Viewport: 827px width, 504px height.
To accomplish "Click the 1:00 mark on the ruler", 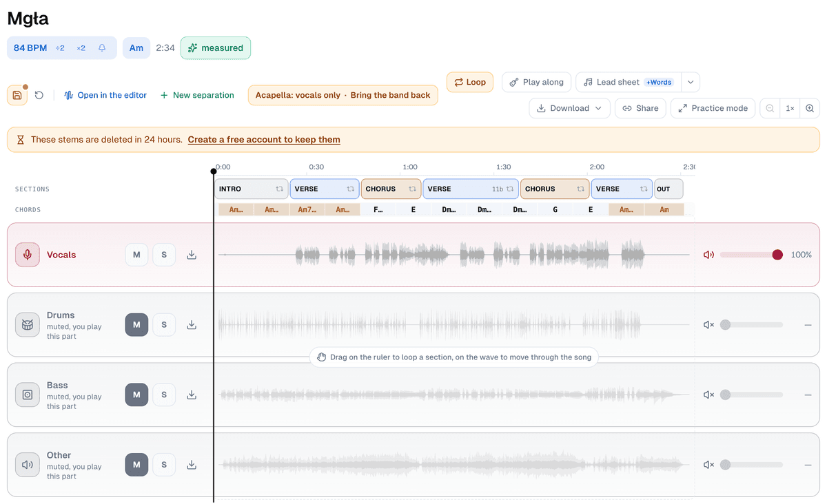I will (x=409, y=167).
